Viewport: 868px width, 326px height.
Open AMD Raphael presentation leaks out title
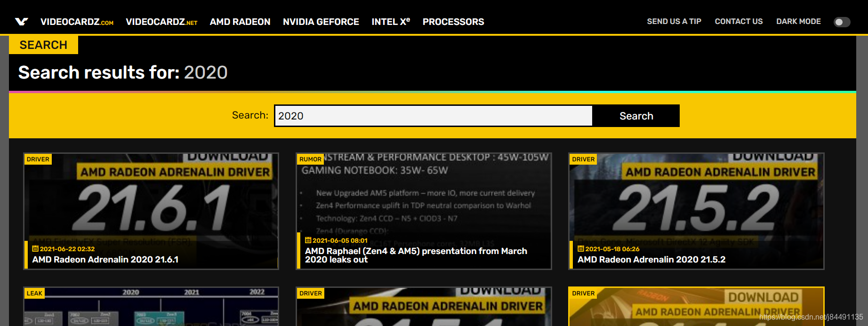(x=416, y=255)
